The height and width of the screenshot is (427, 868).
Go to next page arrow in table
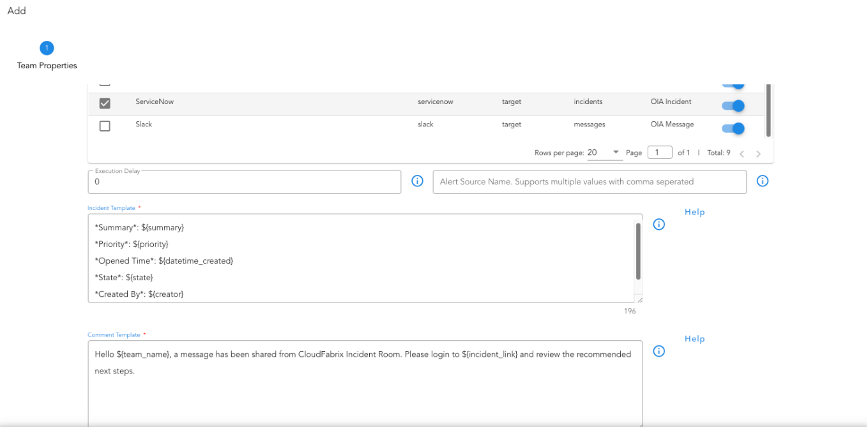tap(758, 154)
